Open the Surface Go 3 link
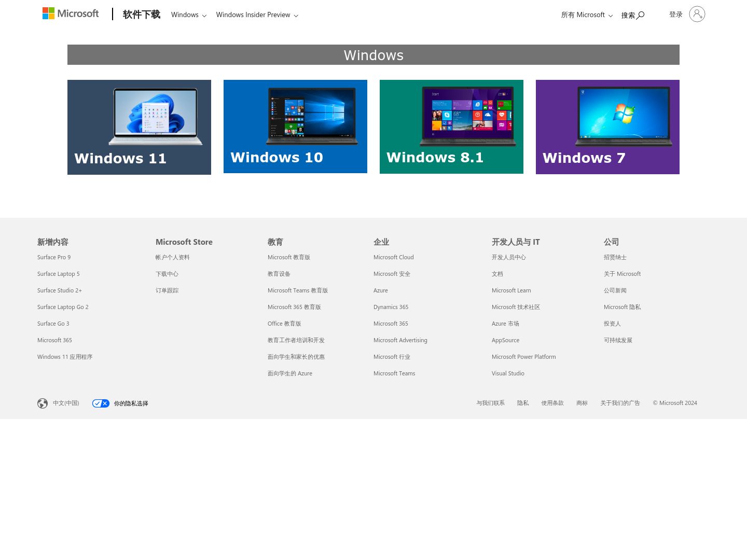Screen dimensions: 747x560 53,324
